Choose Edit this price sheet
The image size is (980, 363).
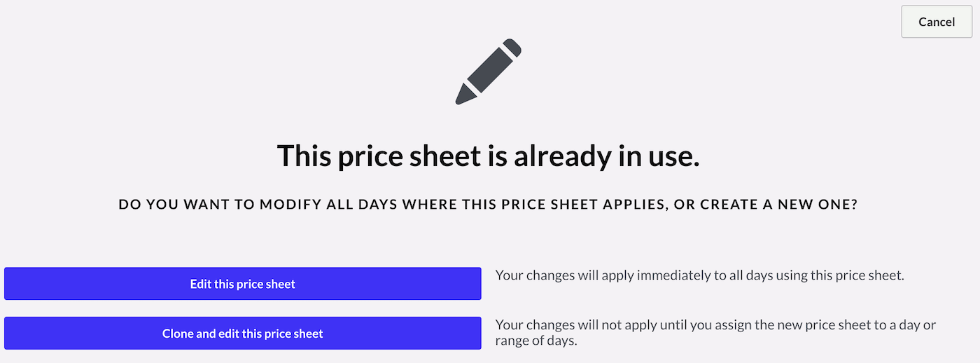coord(243,284)
